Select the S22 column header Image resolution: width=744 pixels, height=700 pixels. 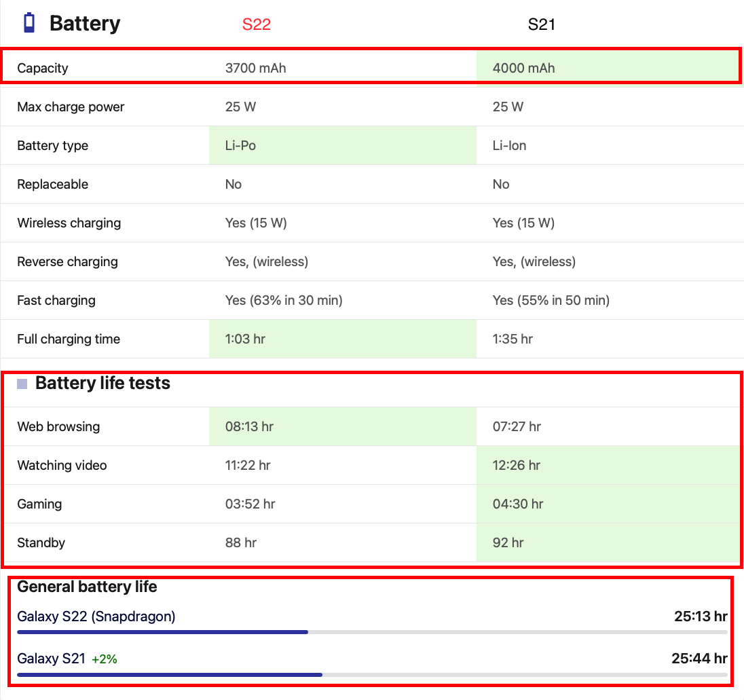[x=256, y=24]
